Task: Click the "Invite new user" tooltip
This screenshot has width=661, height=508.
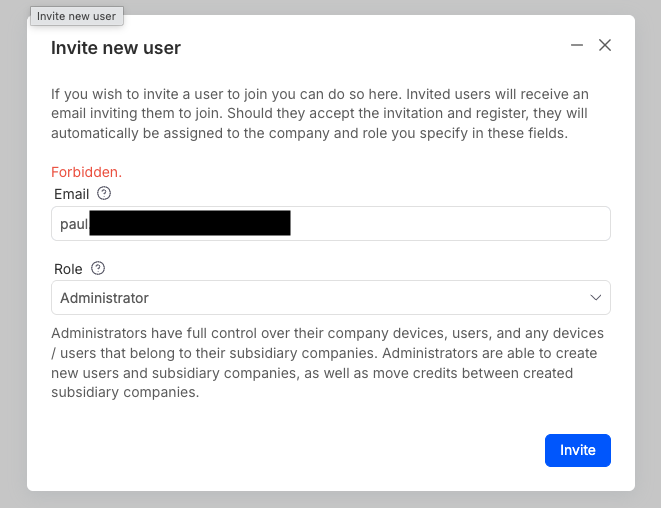Action: point(76,16)
